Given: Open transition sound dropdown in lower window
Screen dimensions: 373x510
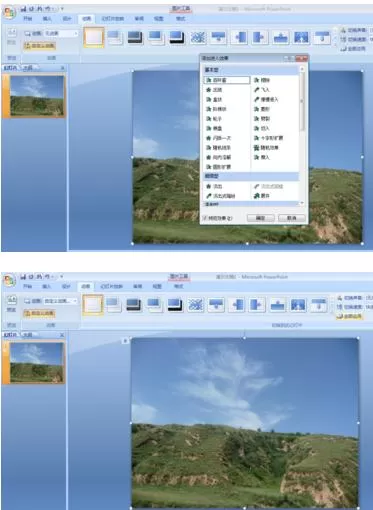Looking at the screenshot, I should (355, 298).
